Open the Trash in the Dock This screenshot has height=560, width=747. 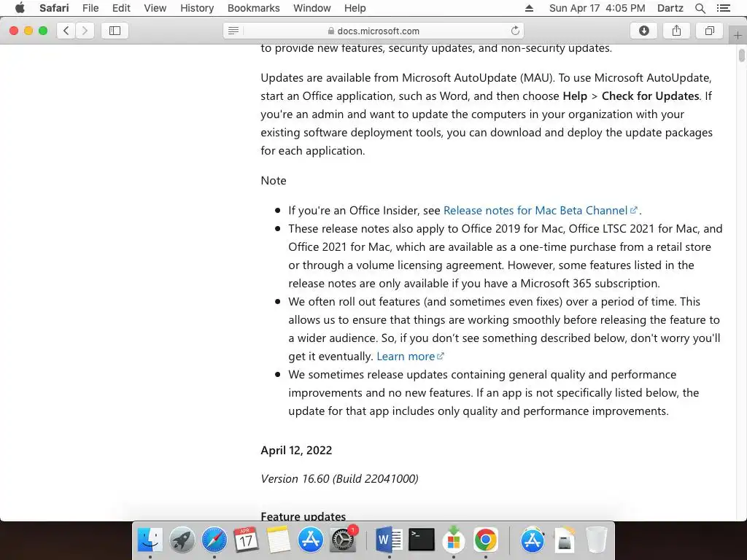[x=596, y=540]
